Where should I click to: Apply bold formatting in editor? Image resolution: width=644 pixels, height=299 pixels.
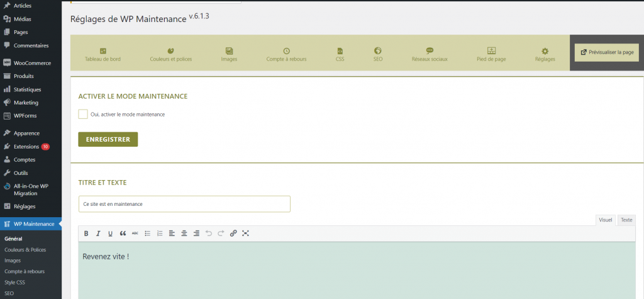(86, 233)
